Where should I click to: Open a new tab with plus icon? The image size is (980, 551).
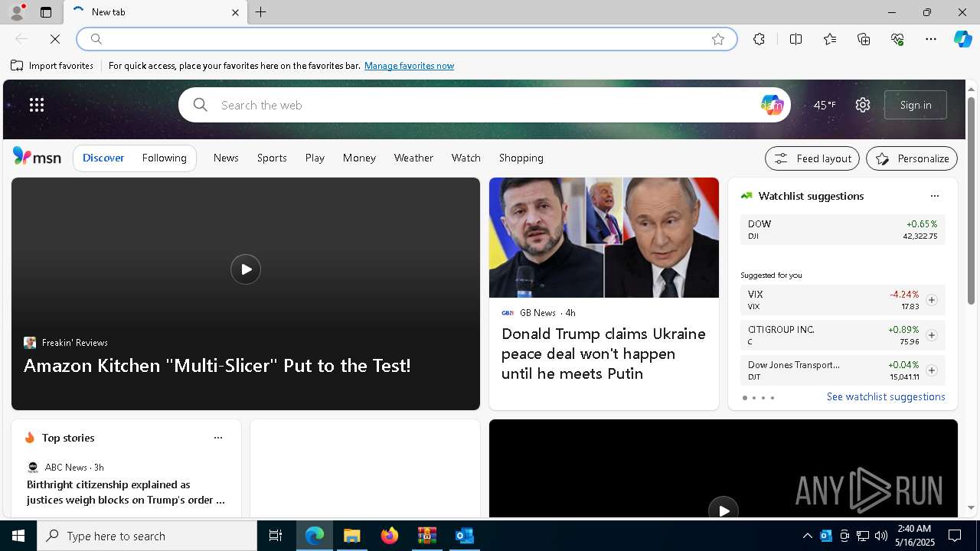tap(261, 12)
